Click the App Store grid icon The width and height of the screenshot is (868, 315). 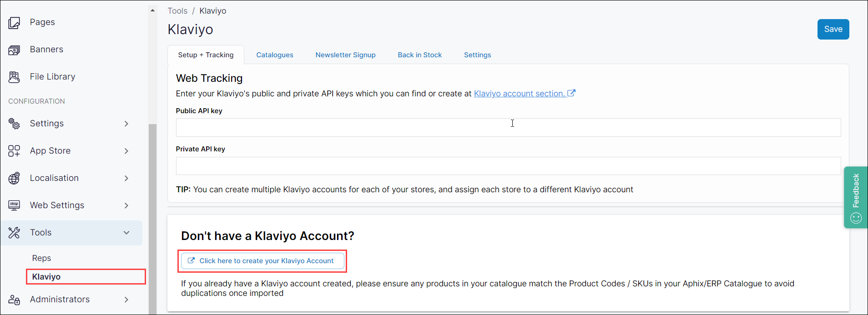tap(14, 151)
